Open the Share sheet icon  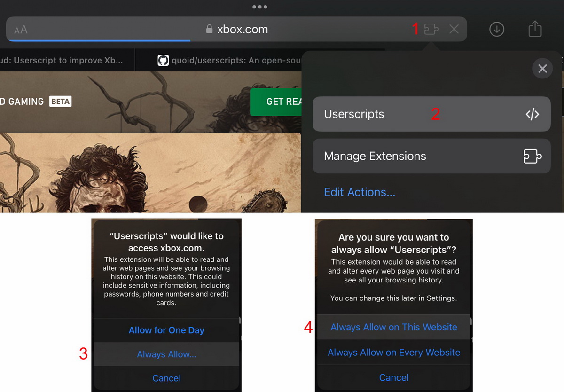535,29
